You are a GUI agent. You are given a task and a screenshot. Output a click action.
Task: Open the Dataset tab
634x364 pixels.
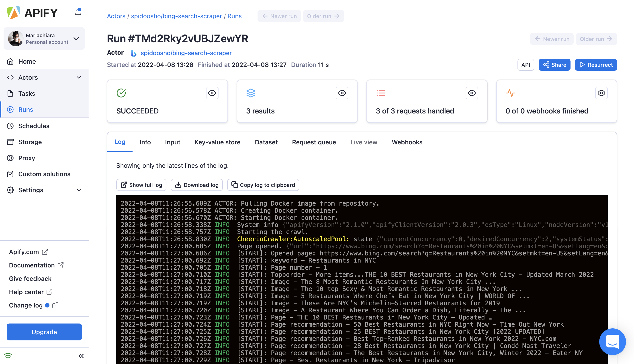tap(266, 142)
